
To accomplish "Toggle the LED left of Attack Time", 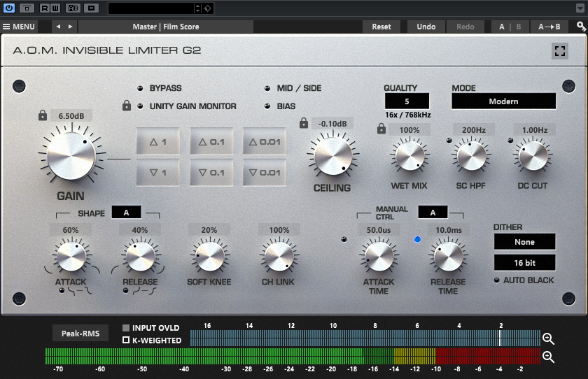I will [344, 239].
